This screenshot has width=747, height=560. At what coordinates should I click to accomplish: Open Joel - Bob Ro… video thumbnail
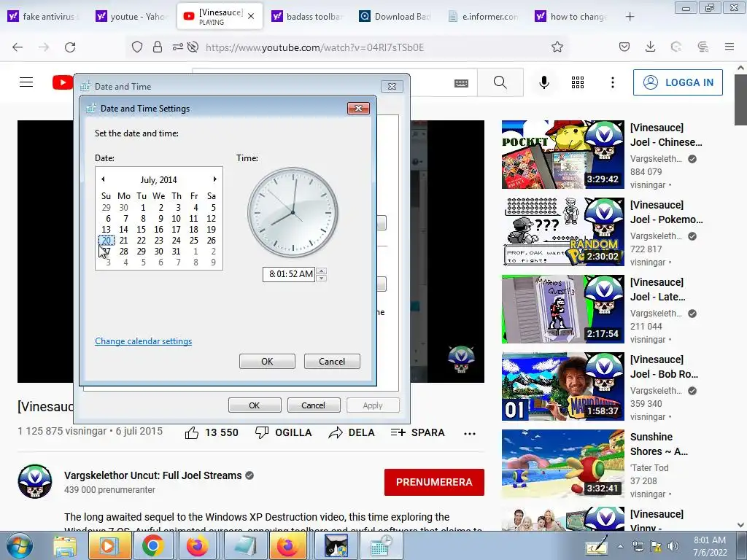coord(562,386)
